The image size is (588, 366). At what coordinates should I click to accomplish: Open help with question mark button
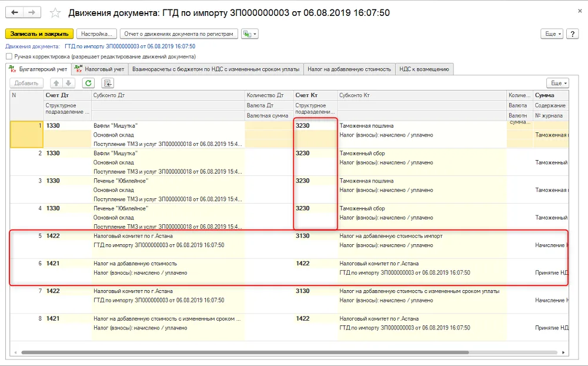pos(572,34)
